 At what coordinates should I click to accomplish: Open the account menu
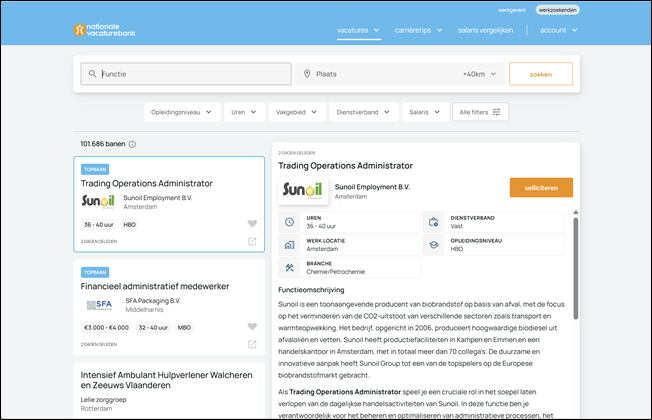click(558, 30)
